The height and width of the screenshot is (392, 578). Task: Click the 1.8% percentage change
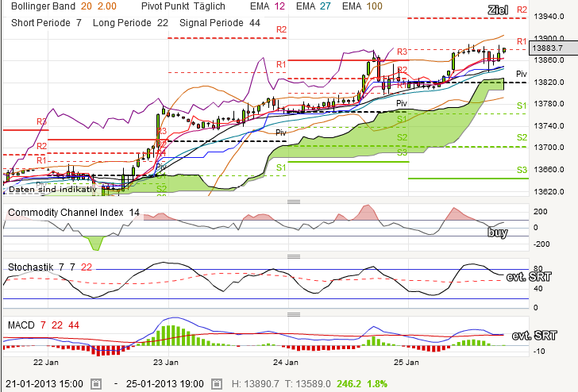point(377,384)
